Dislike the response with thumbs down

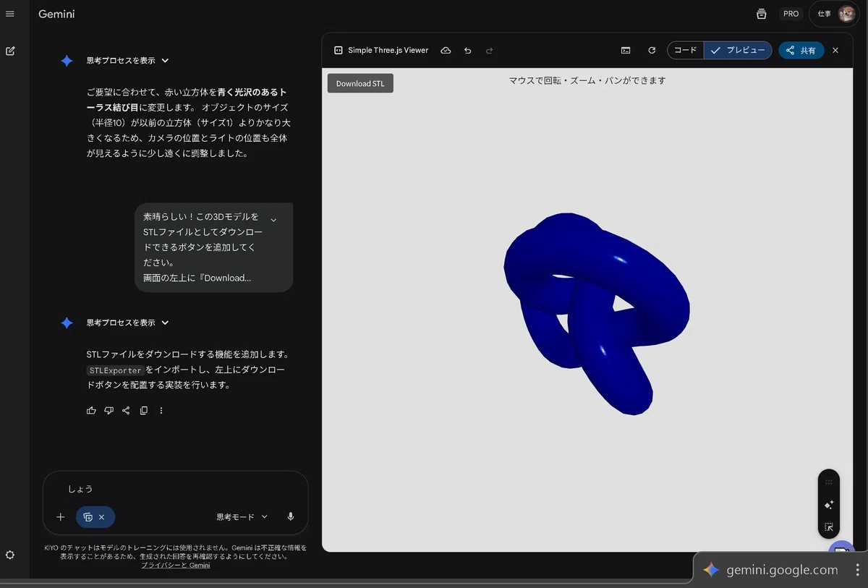(x=109, y=411)
